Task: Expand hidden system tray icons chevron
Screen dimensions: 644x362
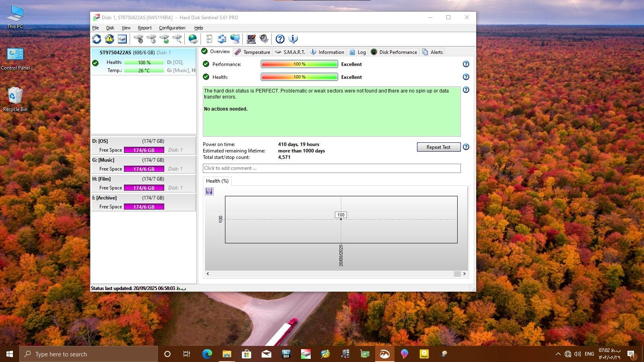Action: tap(558, 354)
